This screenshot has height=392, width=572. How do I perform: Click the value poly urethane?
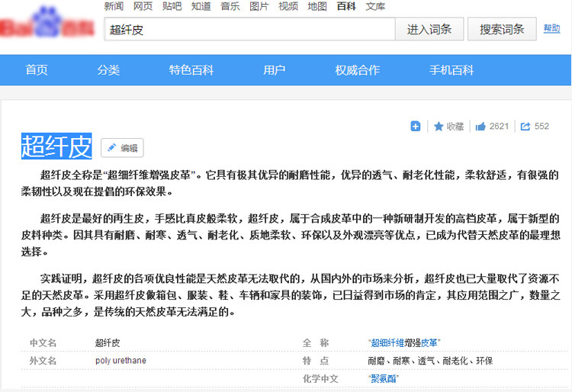coord(121,361)
